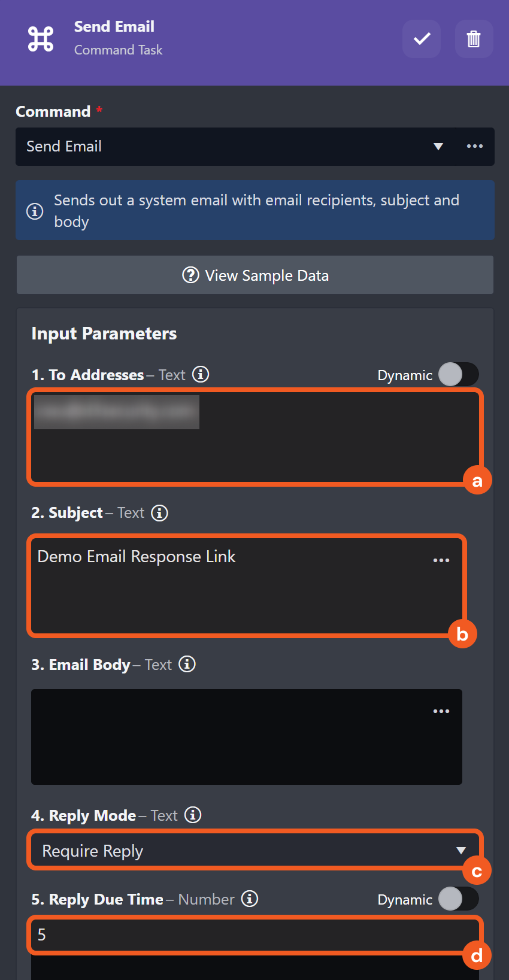509x980 pixels.
Task: Click the Command Task symbol icon
Action: tap(41, 39)
